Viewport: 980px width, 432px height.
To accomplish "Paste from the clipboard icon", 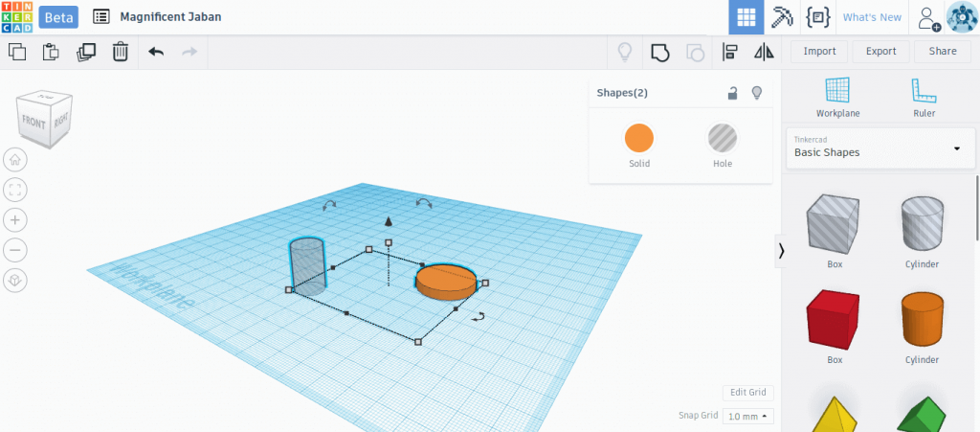I will [x=51, y=52].
